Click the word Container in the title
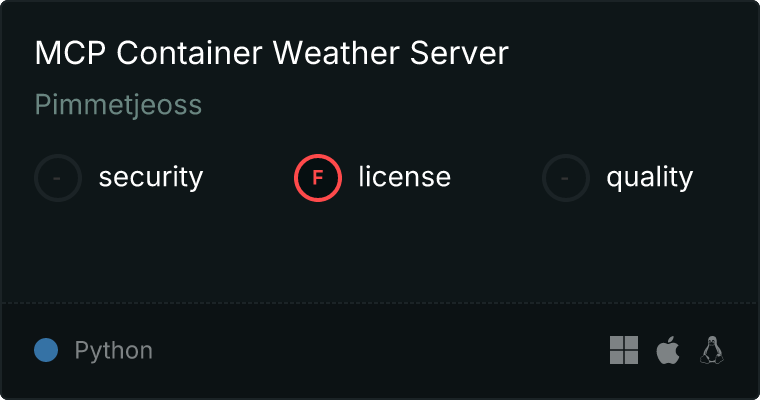This screenshot has width=760, height=400. point(190,52)
